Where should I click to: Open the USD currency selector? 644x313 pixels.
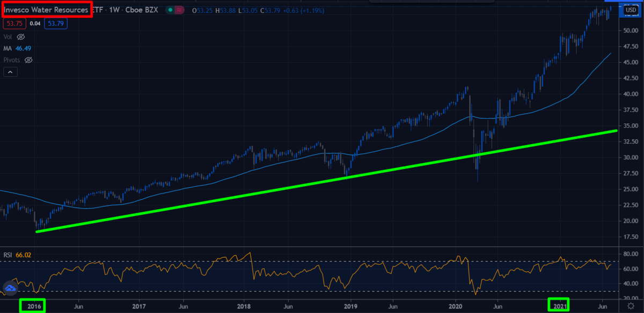click(631, 9)
